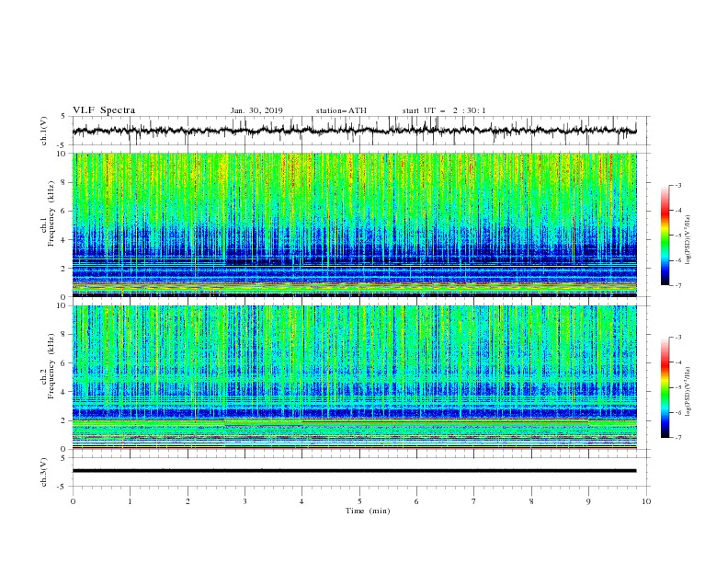Click the ch.1 "Frequency (kHz)" axis label
The image size is (728, 563).
pos(51,214)
